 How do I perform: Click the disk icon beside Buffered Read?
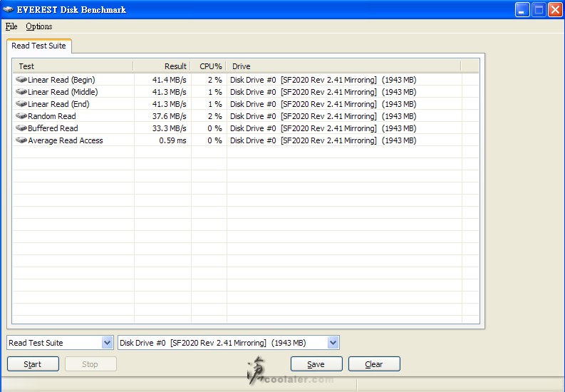click(21, 128)
